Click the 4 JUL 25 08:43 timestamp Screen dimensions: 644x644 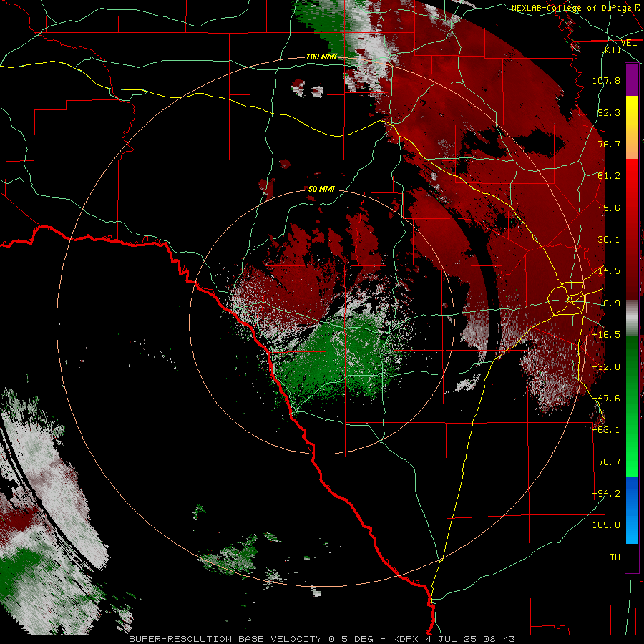pos(470,639)
